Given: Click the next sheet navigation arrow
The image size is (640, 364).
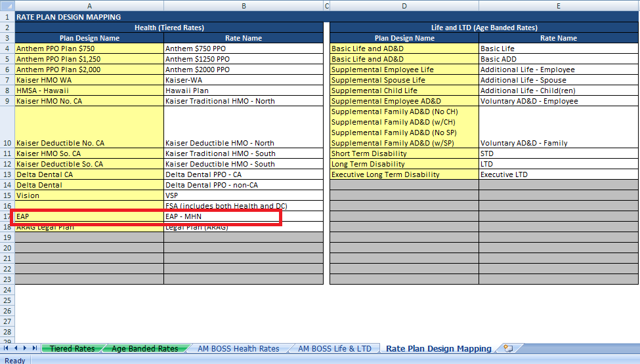Looking at the screenshot, I should click(25, 348).
